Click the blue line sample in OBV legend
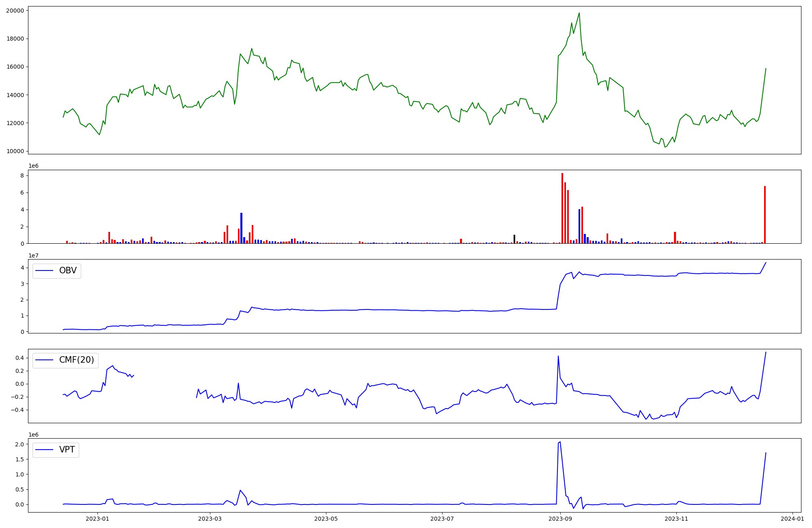 [x=45, y=270]
